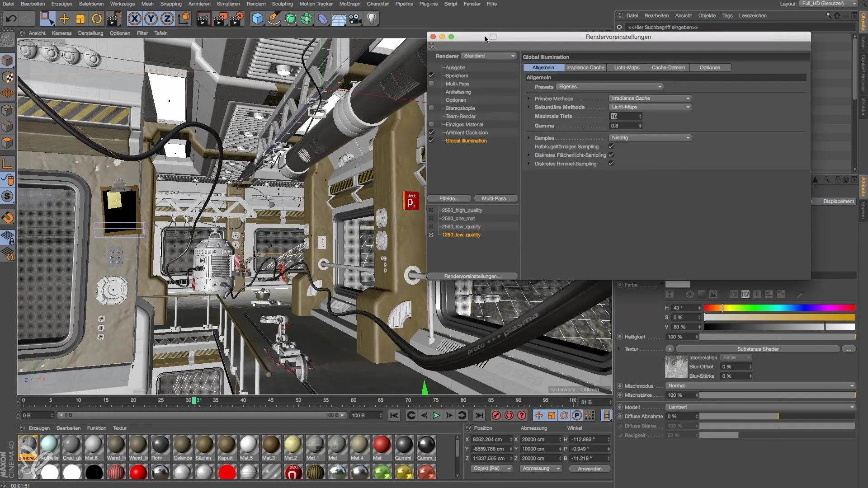Go to timeline end
The image size is (868, 488).
pyautogui.click(x=479, y=416)
